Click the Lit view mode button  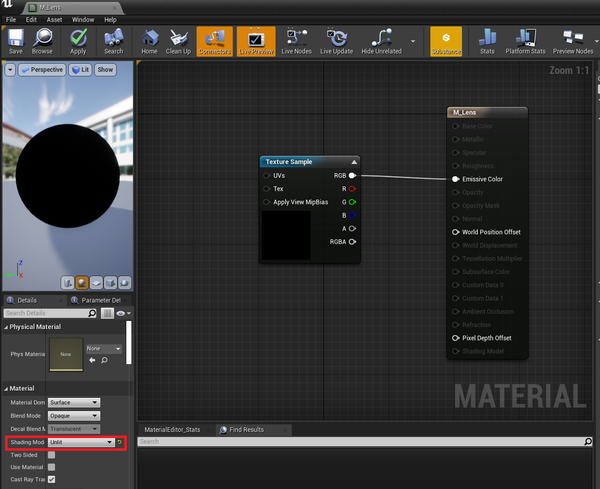tap(81, 70)
